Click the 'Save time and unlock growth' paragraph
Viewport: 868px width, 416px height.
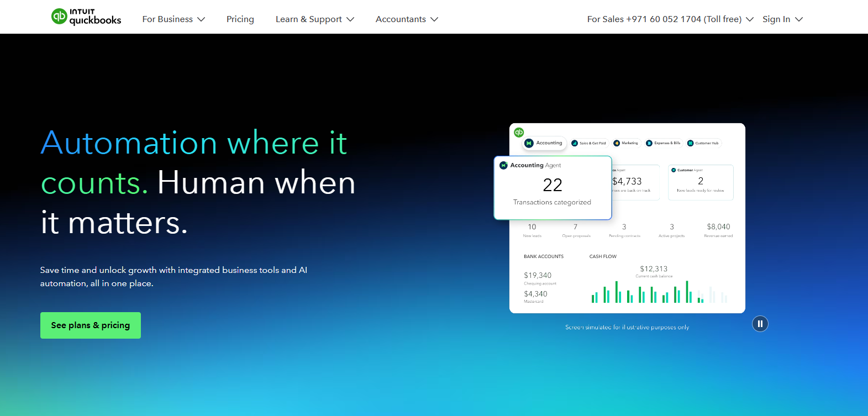pos(173,277)
